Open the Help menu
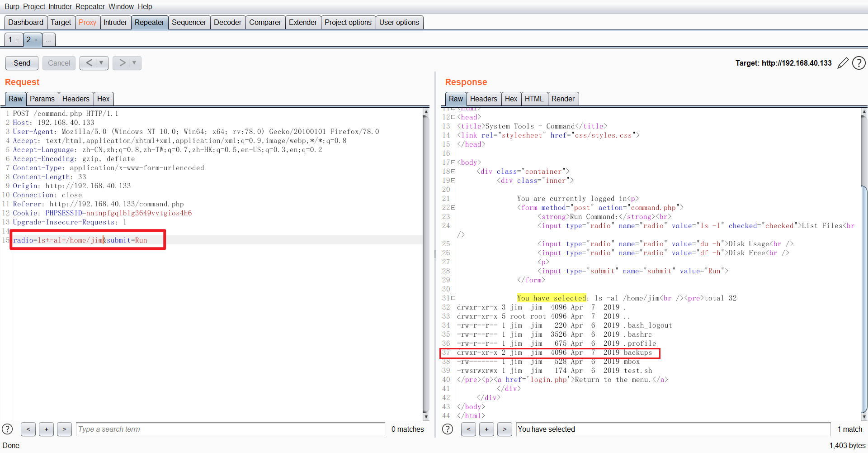868x453 pixels. [x=145, y=6]
